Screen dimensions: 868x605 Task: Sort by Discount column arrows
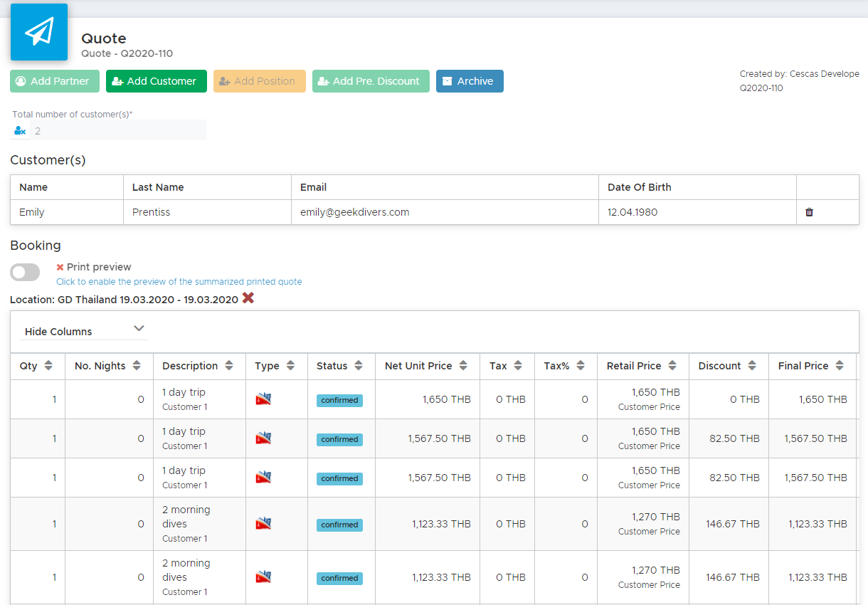tap(752, 366)
